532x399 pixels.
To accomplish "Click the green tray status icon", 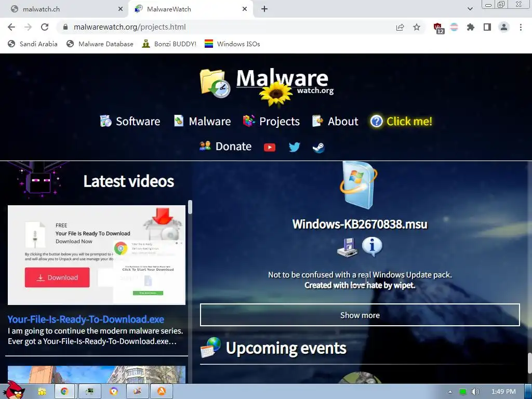I will point(462,392).
